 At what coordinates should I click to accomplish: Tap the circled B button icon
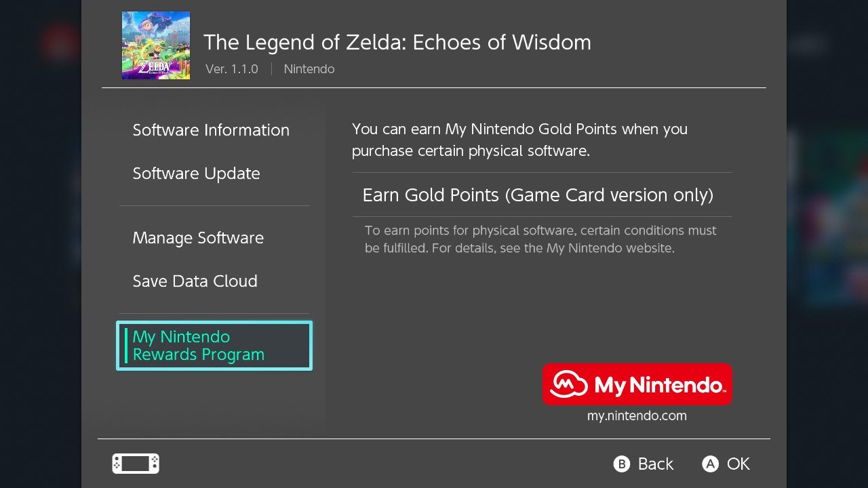coord(622,464)
